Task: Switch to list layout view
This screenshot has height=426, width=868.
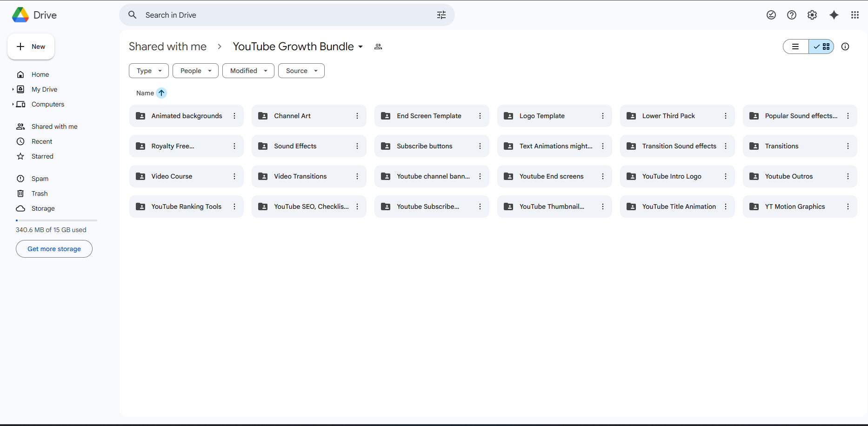Action: [x=796, y=47]
